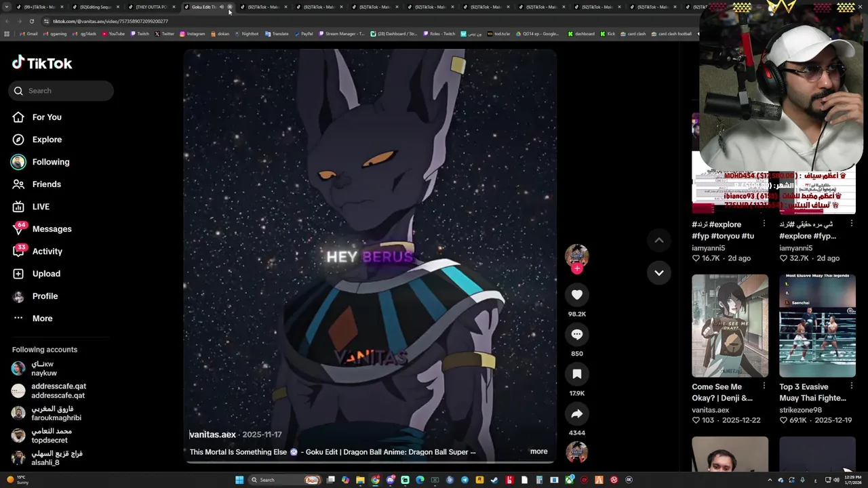
Task: Open the faroukmaghribi following account
Action: pos(46,413)
